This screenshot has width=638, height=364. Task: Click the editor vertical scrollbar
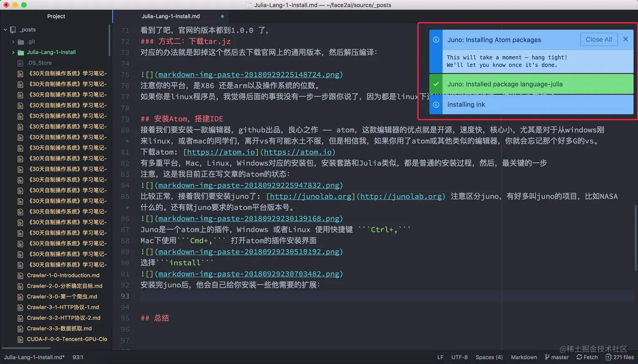636,238
